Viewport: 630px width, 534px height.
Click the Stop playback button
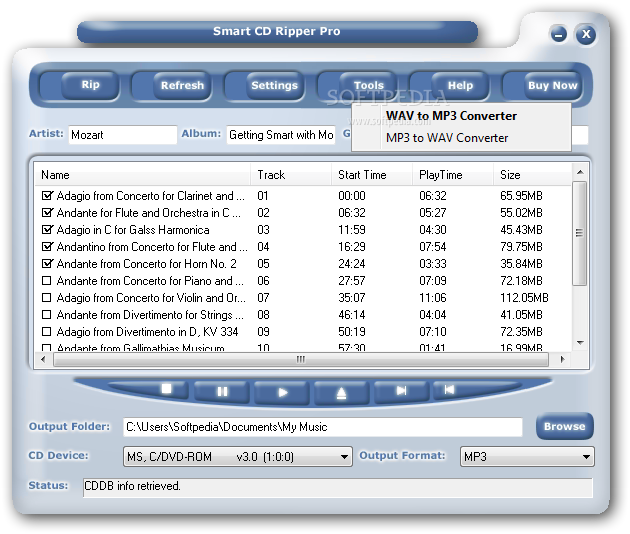[x=166, y=389]
